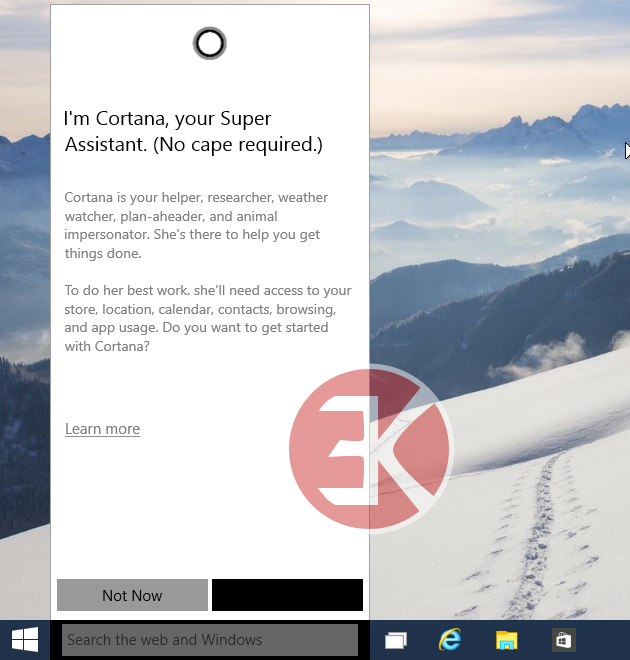This screenshot has height=660, width=630.
Task: Open the Windows Start button
Action: [25, 640]
